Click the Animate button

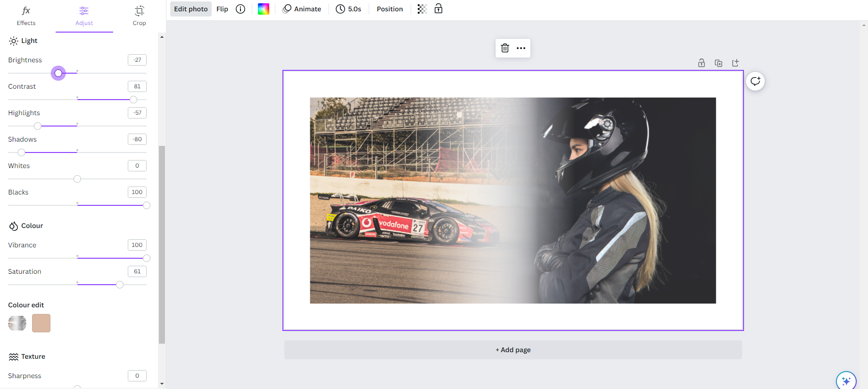point(302,9)
